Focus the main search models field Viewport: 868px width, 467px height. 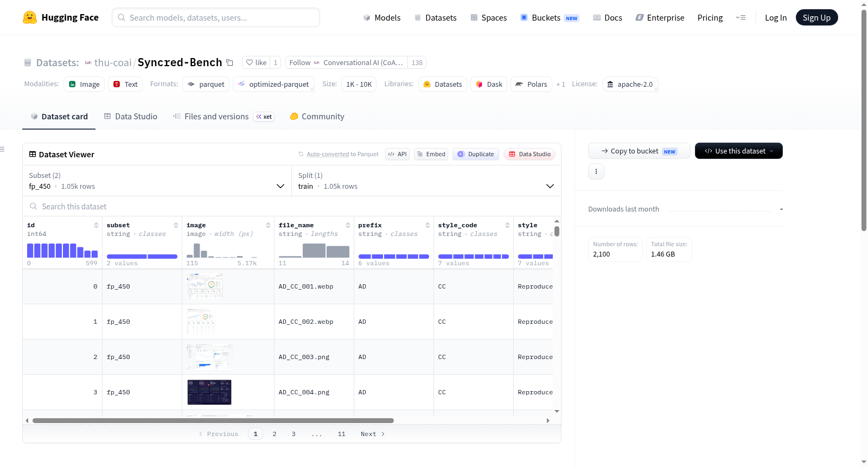[x=216, y=17]
